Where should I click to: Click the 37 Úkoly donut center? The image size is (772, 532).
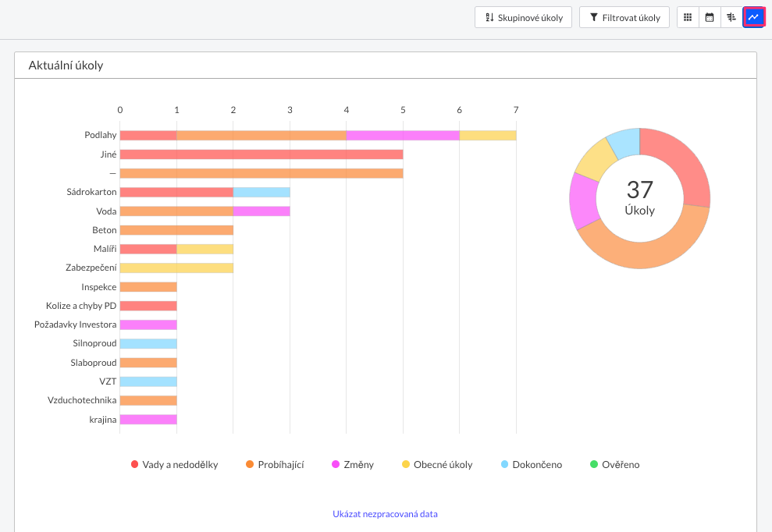[x=639, y=198]
